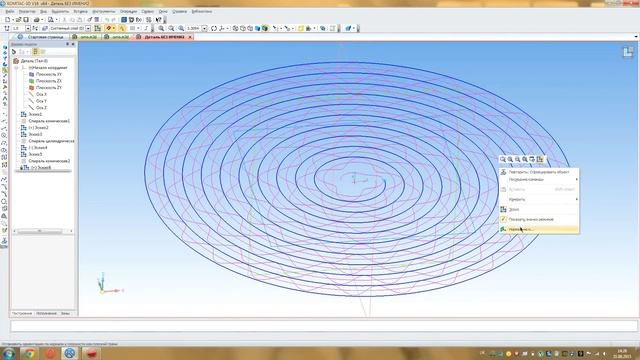Click the Print icon
Viewport: 640px width, 360px height.
[x=37, y=20]
